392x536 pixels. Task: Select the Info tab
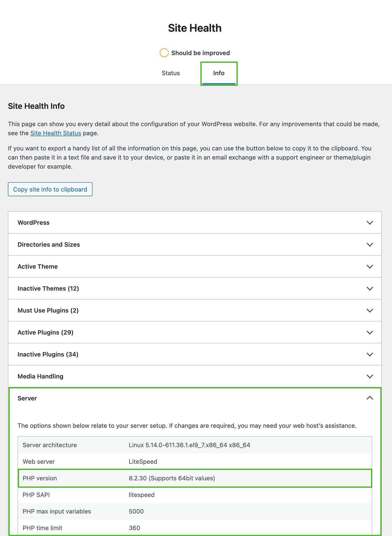[219, 73]
